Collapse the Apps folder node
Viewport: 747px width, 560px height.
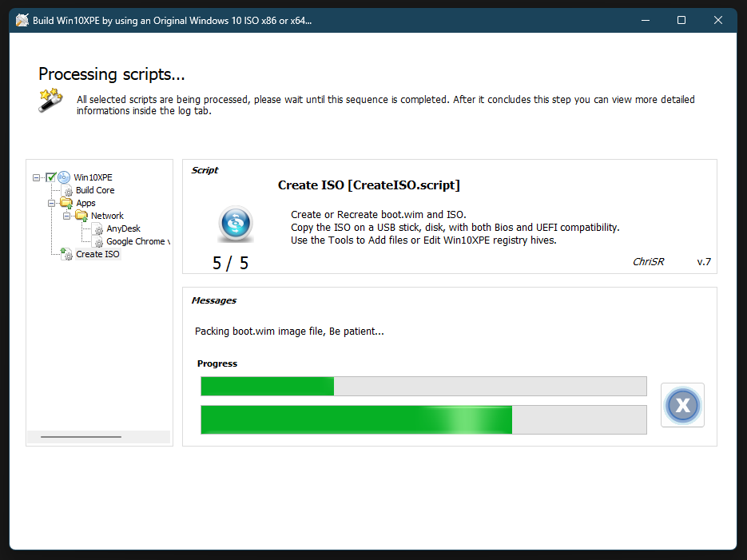(x=51, y=204)
